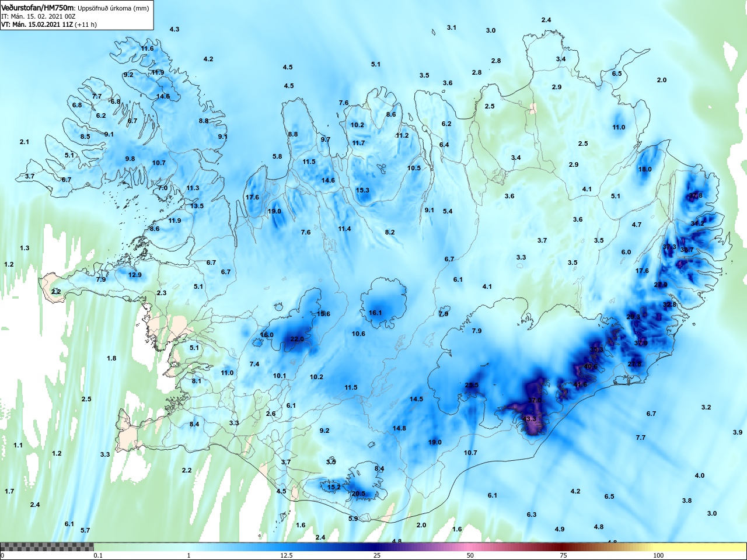Click the 2.1 precipitation value
The height and width of the screenshot is (560, 747).
pos(25,142)
